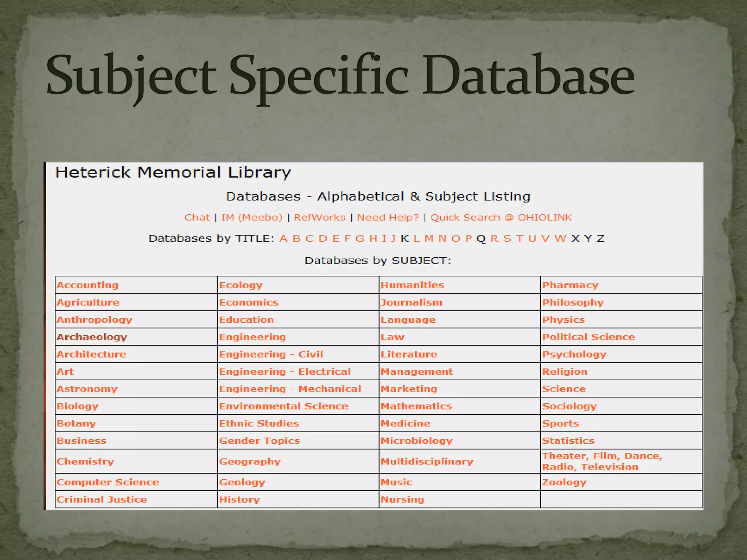747x560 pixels.
Task: Click the Economics subject link
Action: click(248, 303)
